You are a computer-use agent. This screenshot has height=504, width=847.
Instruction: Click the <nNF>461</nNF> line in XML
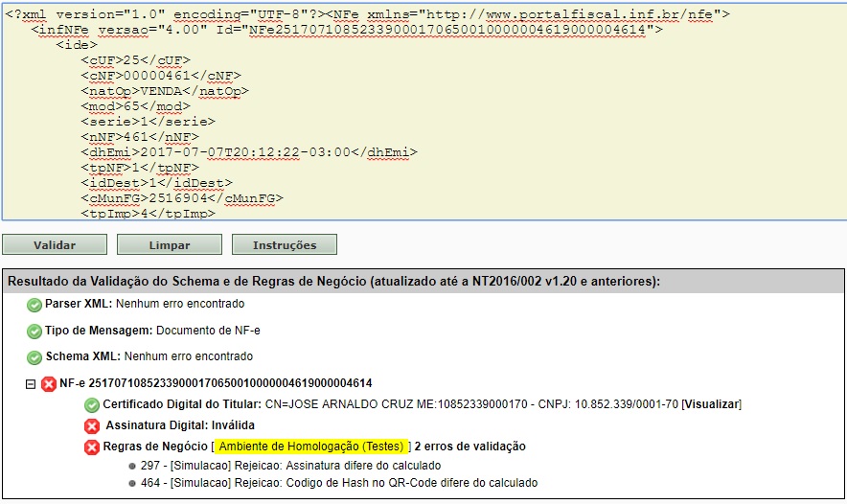point(140,137)
